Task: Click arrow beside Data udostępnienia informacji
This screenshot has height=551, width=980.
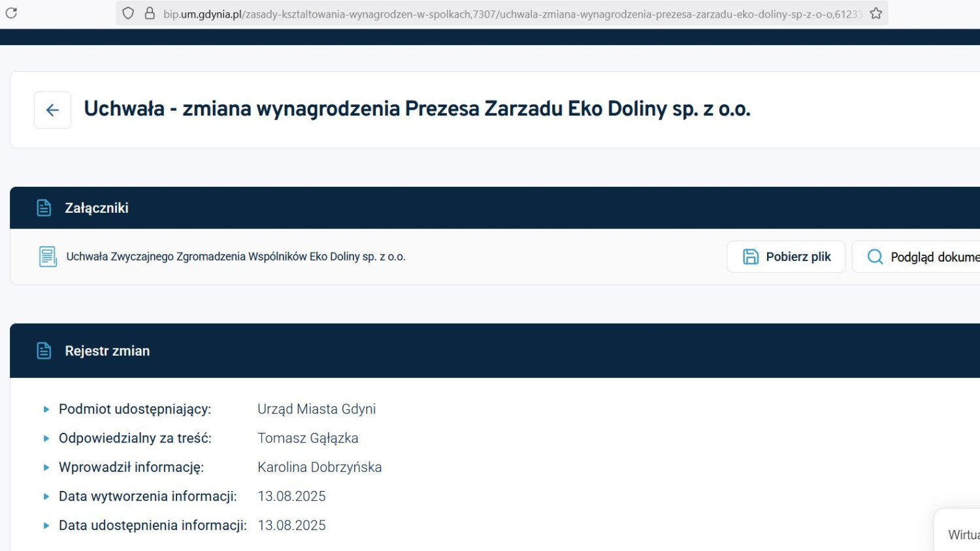Action: (x=46, y=526)
